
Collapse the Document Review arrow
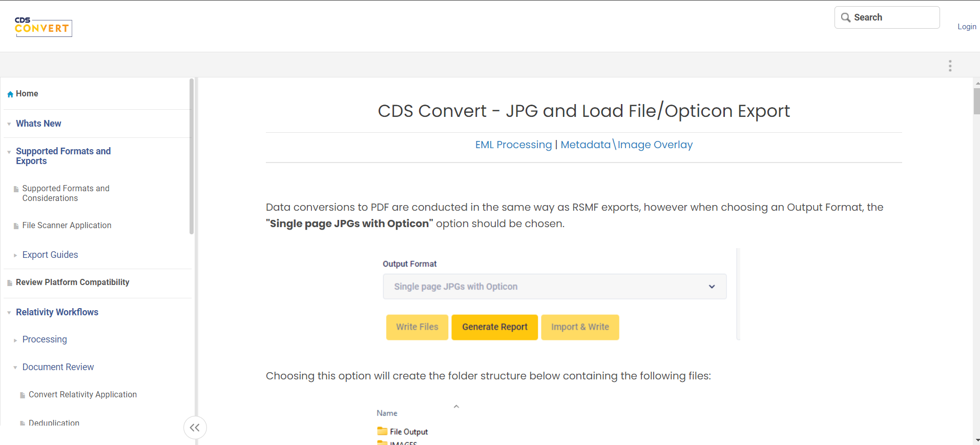(x=15, y=368)
